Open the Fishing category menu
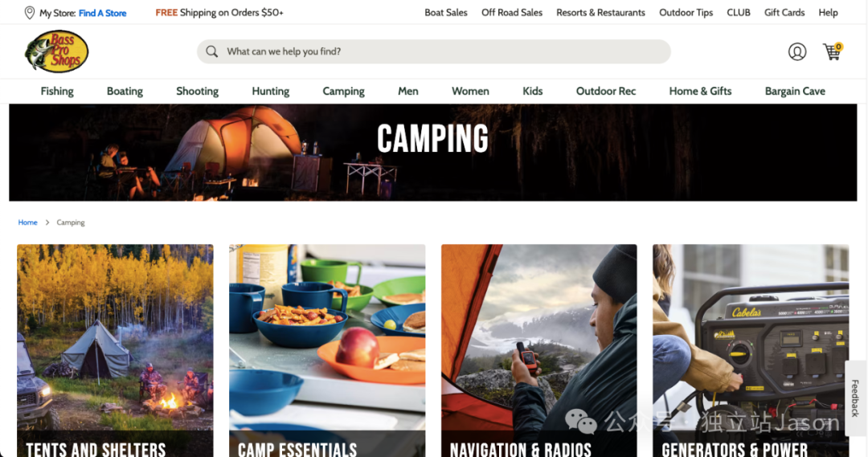The width and height of the screenshot is (868, 457). pyautogui.click(x=57, y=92)
